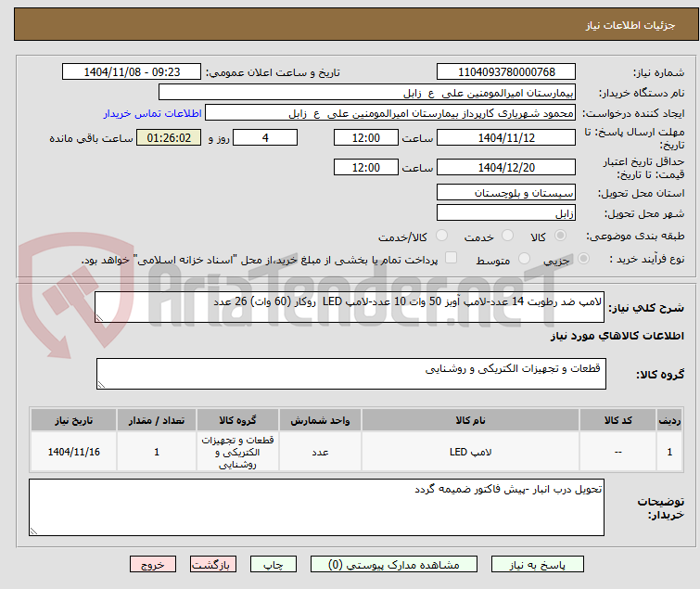700x589 pixels.
Task: Click the remaining time 01:26:02 field
Action: (169, 137)
